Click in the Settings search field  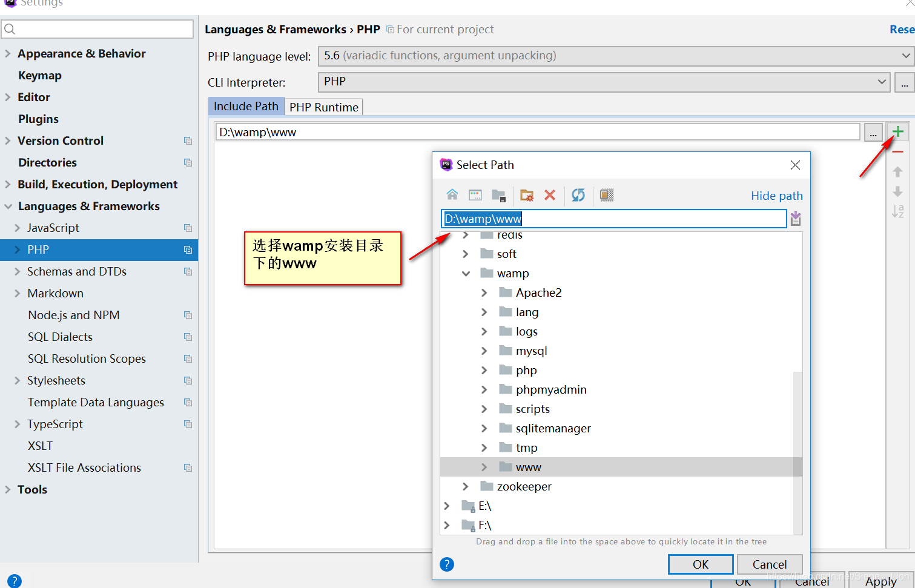97,29
